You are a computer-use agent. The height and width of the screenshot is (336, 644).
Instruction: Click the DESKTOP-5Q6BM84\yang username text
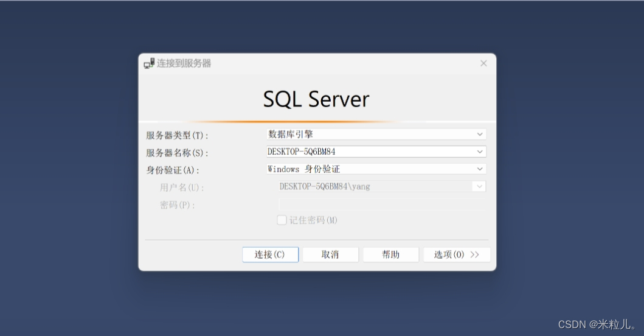tap(325, 186)
